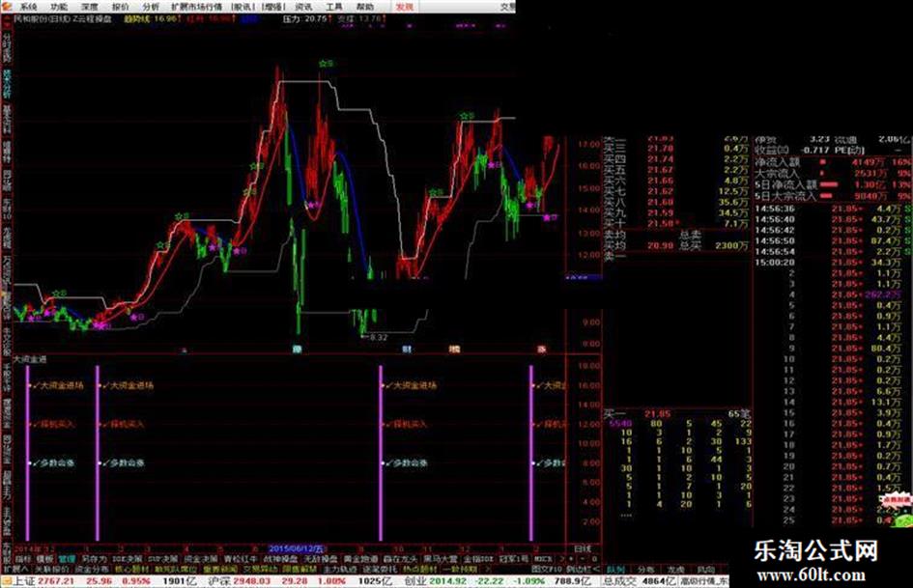Open the 日线 period selector
Viewport: 913px width, 588px height.
(x=583, y=549)
